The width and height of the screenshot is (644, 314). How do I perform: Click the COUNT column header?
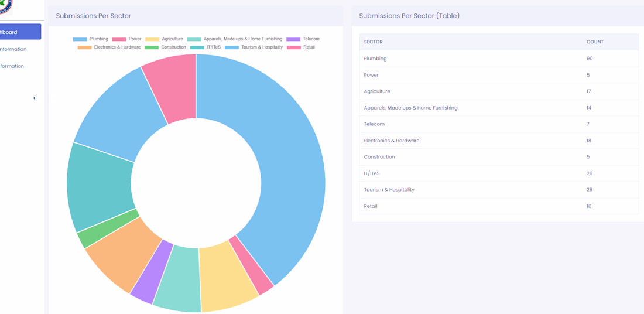click(x=595, y=42)
